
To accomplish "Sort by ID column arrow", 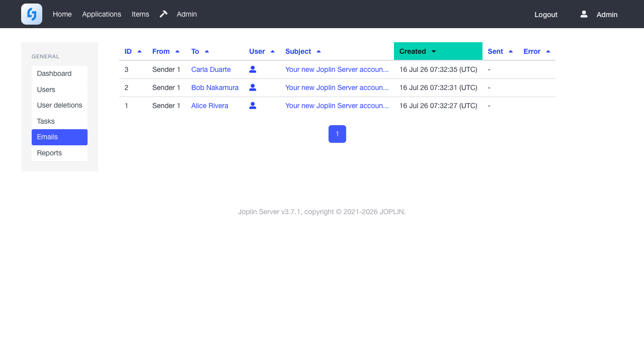I will [x=139, y=51].
